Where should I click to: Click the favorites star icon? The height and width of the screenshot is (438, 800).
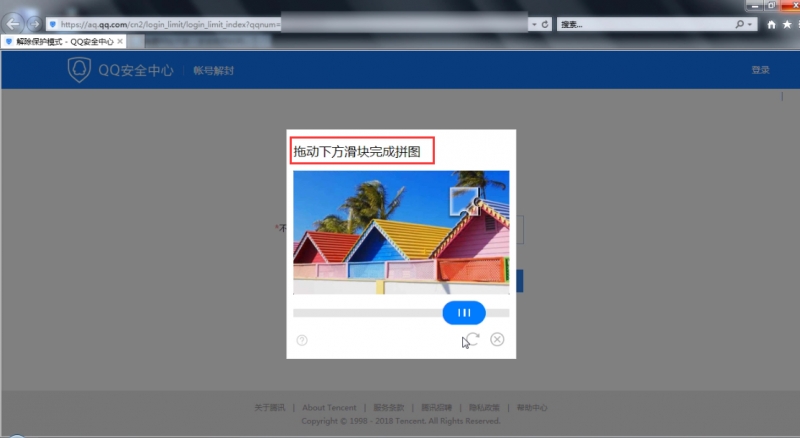point(787,24)
